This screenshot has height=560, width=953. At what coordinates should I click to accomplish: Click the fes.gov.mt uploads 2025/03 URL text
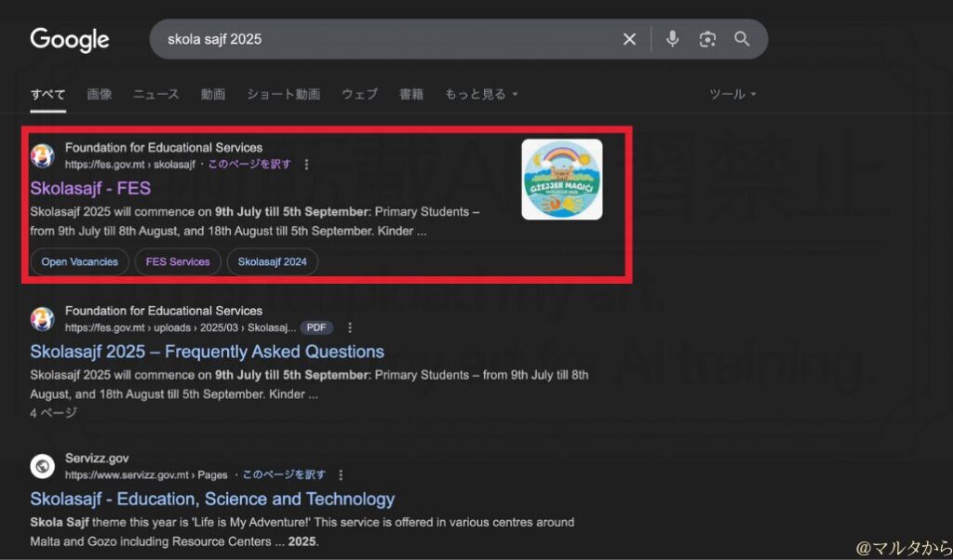pos(181,328)
